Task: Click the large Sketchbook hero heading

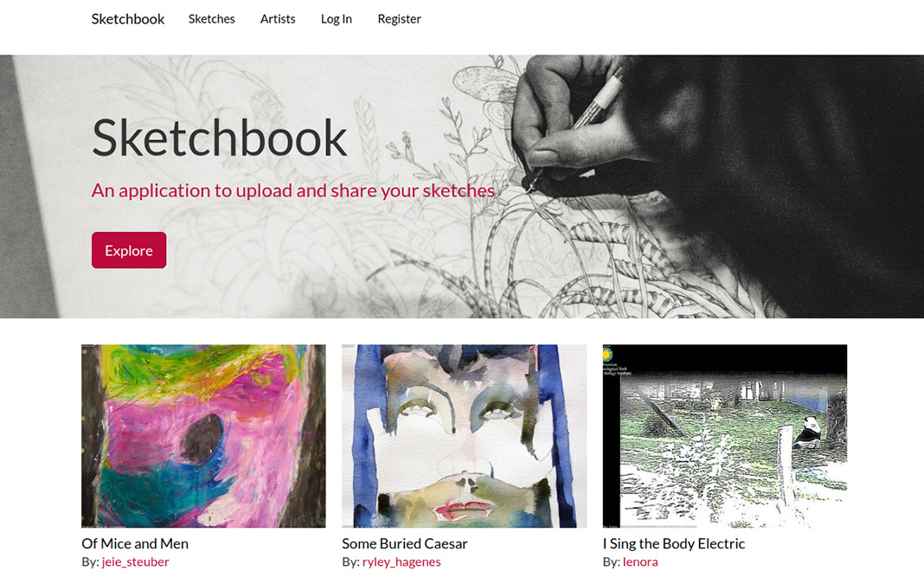Action: click(219, 138)
